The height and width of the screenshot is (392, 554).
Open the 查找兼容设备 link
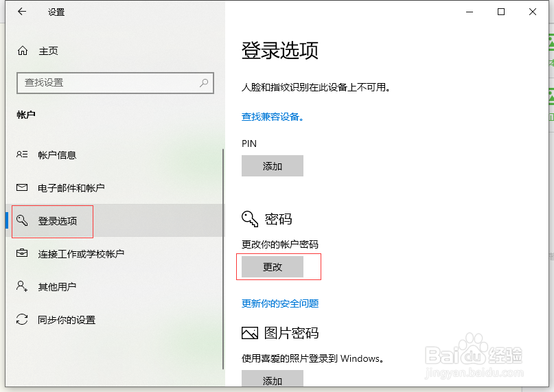pyautogui.click(x=273, y=117)
